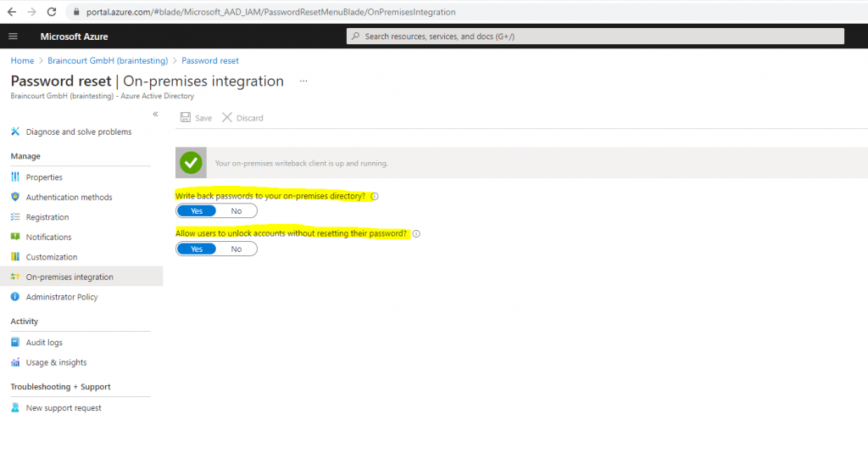Click the Microsoft Azure logo text
Image resolution: width=868 pixels, height=465 pixels.
click(x=75, y=36)
